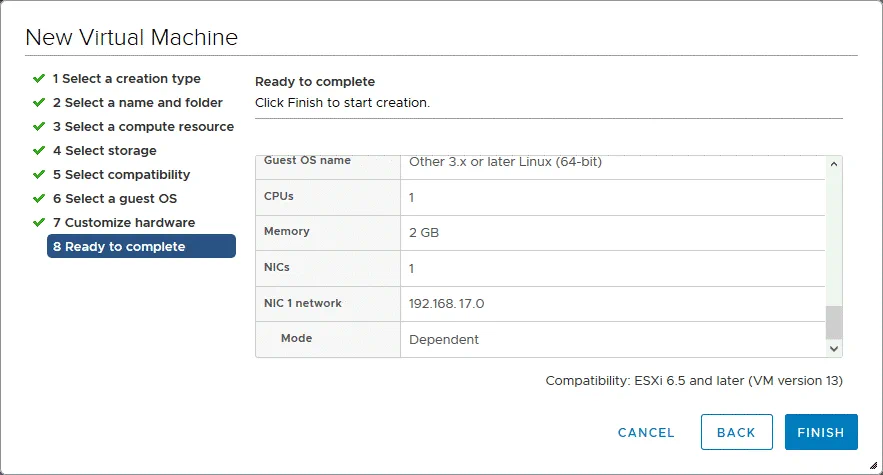Click the checkmark icon next to Select compatibility

[39, 174]
